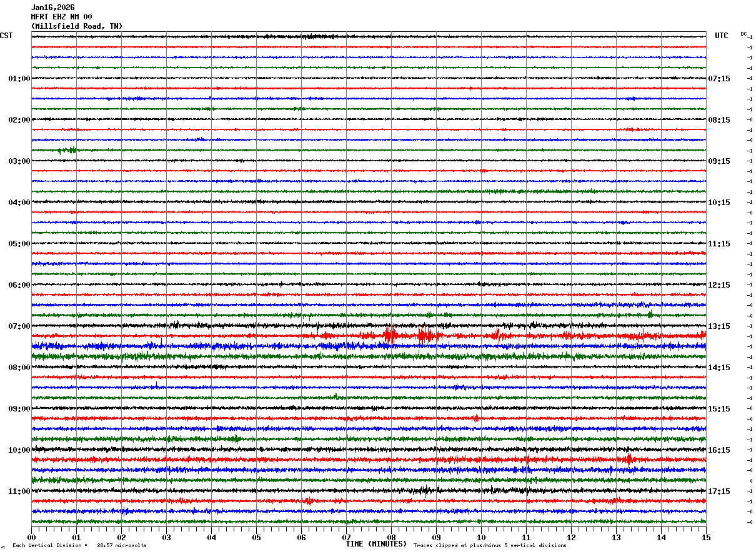Click the CST timezone label

(x=6, y=36)
